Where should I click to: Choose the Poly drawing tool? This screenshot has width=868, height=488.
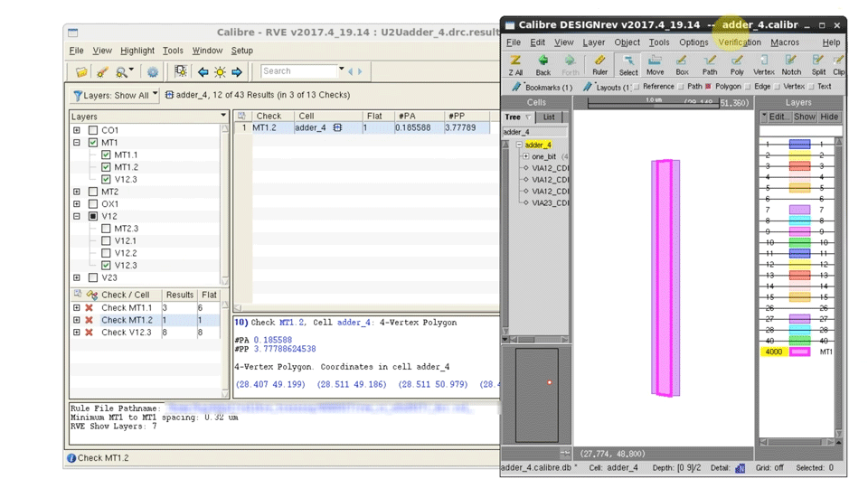737,65
